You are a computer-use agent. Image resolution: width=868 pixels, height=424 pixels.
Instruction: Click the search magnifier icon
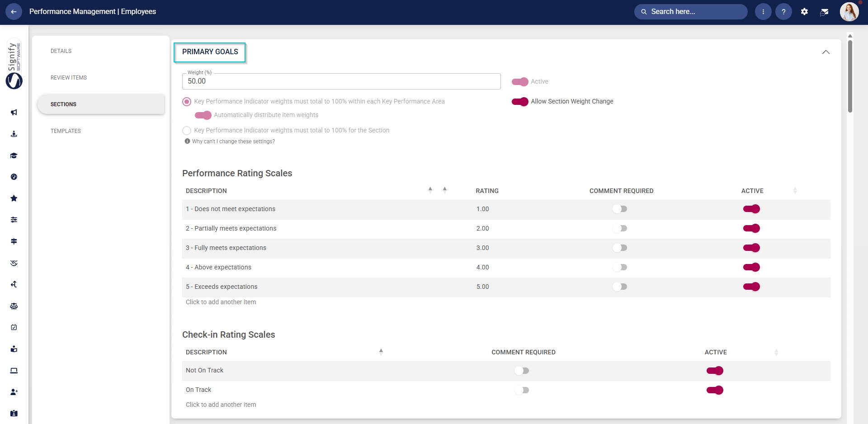click(644, 12)
